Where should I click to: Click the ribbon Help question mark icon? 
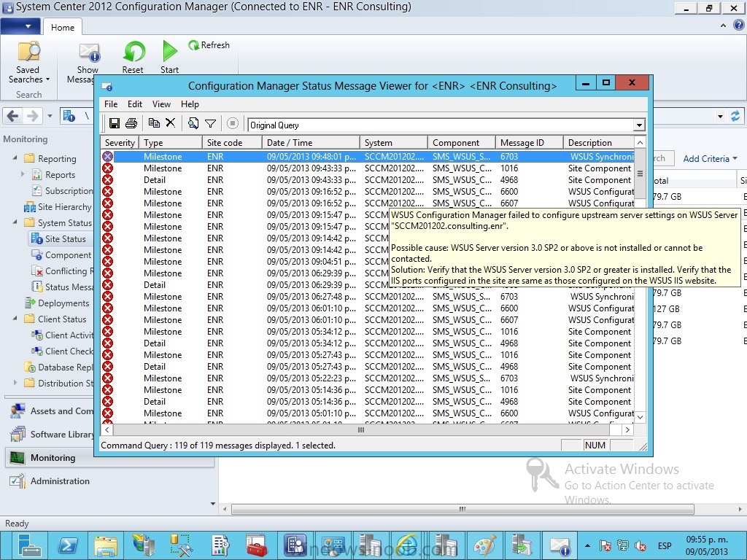coord(738,26)
